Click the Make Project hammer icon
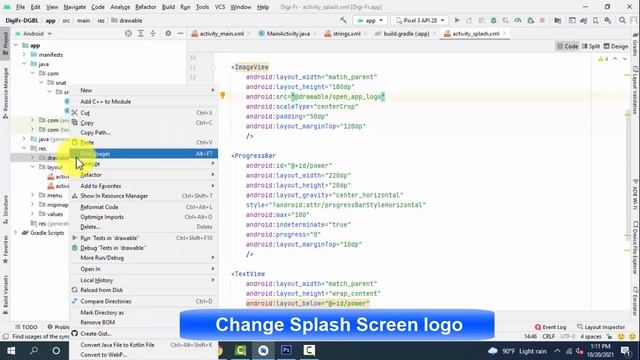 pyautogui.click(x=343, y=20)
